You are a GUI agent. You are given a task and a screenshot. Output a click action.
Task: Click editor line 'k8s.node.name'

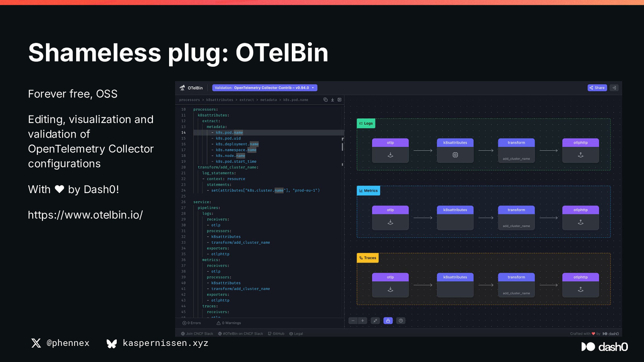[x=230, y=156]
